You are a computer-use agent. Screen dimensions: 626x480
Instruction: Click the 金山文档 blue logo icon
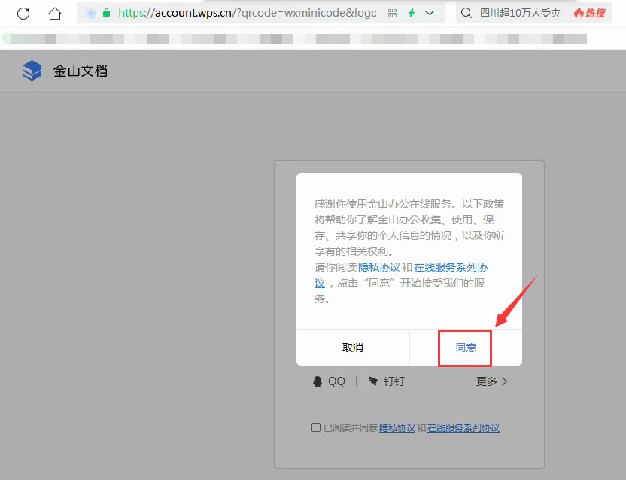(x=32, y=71)
